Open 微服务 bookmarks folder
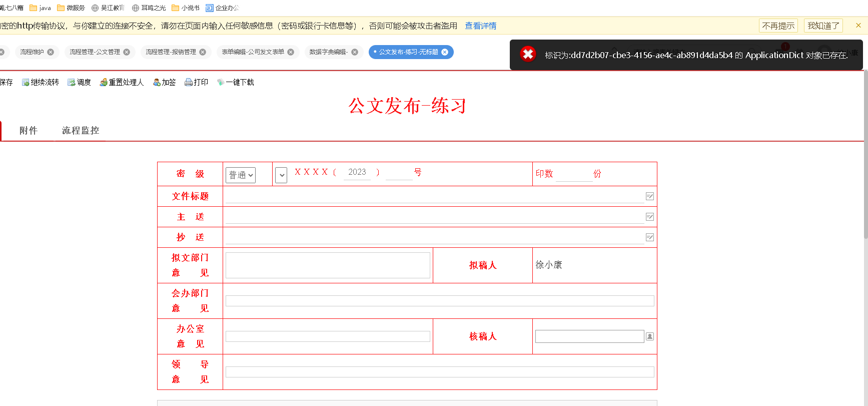Viewport: 868px width, 406px height. [x=71, y=8]
